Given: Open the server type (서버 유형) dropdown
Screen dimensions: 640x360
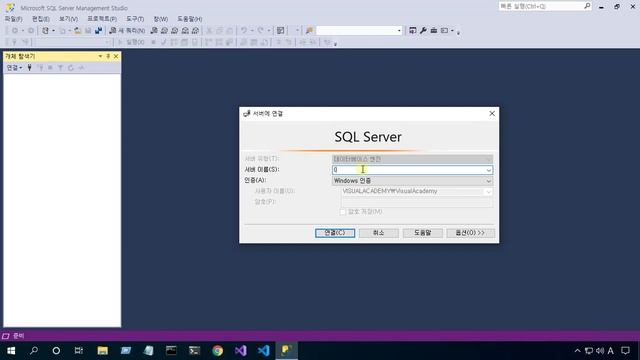Looking at the screenshot, I should point(489,159).
